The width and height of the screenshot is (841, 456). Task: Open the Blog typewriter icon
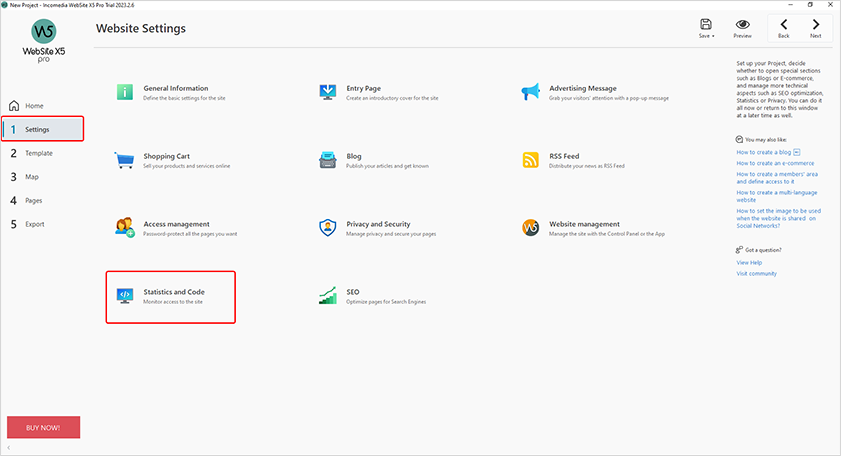pos(328,160)
